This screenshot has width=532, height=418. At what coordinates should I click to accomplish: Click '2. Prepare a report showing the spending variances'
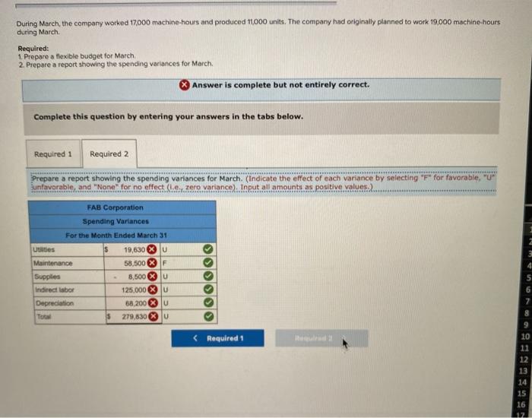point(116,64)
